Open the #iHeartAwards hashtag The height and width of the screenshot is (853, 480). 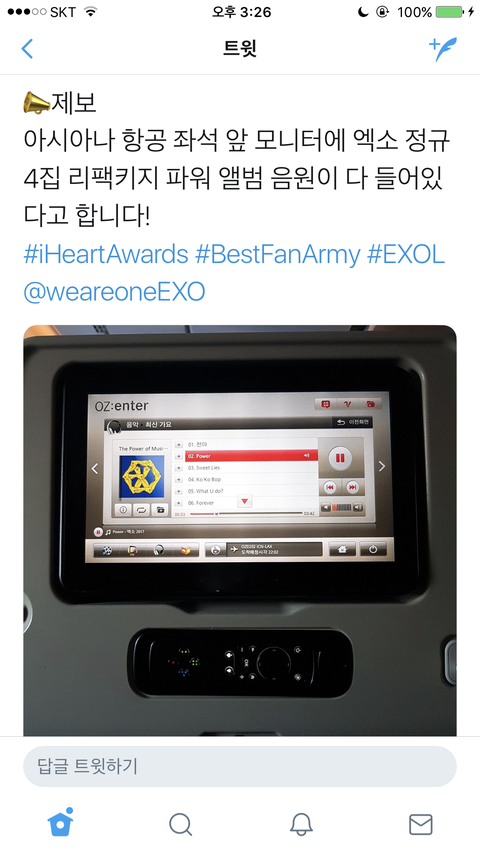pos(106,254)
